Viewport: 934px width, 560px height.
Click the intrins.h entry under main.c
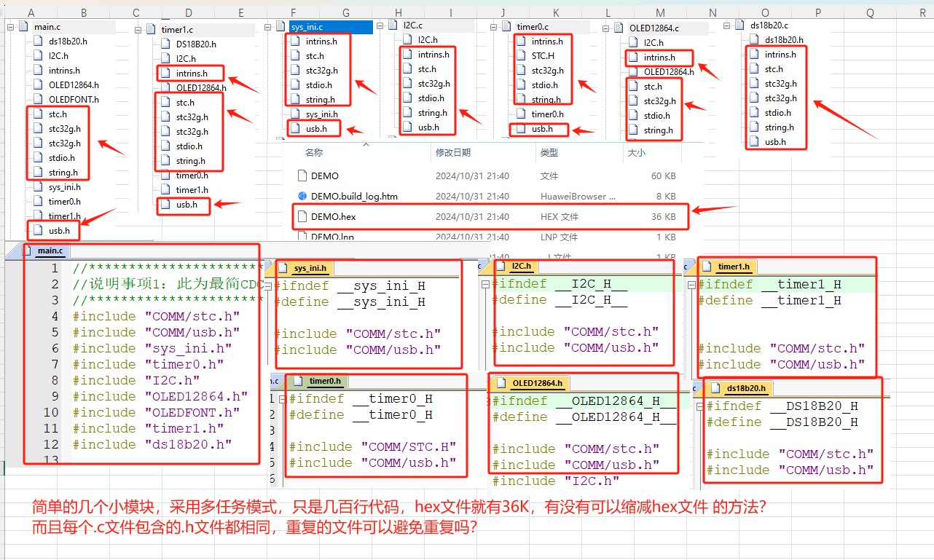coord(64,71)
